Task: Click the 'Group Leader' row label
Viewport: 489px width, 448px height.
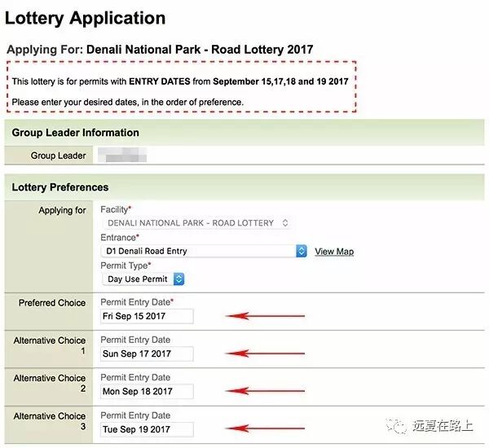Action: click(x=58, y=156)
